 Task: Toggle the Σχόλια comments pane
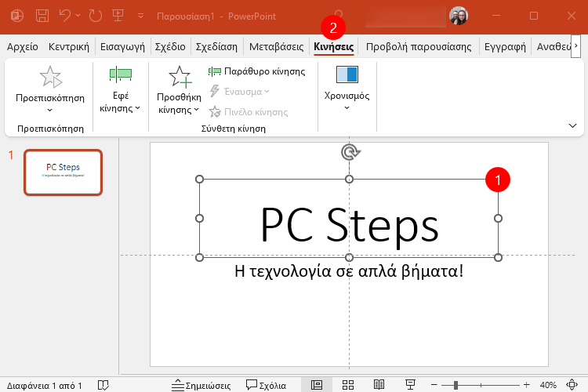[267, 385]
